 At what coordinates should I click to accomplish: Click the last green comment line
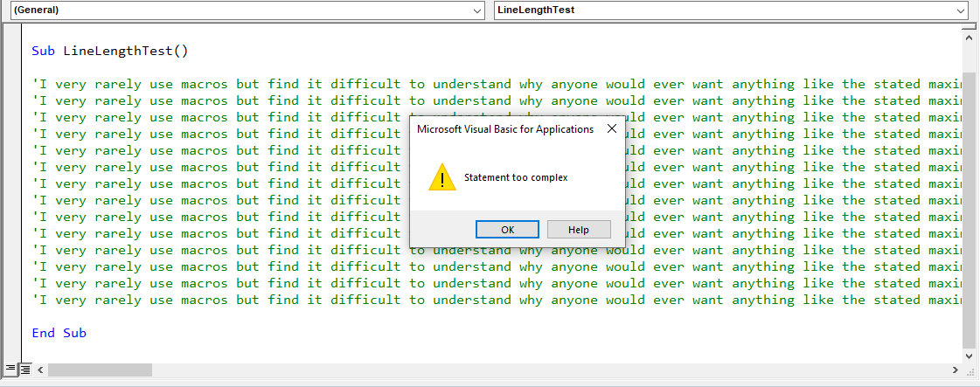[497, 301]
